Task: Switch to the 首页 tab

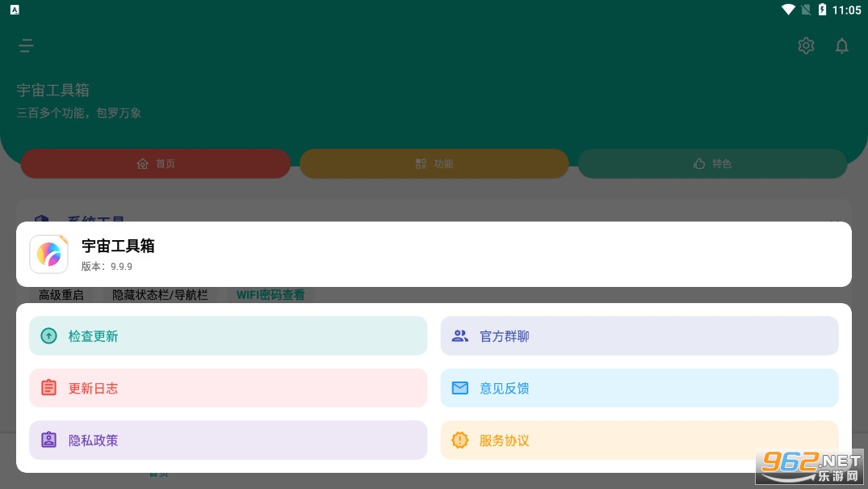Action: [x=156, y=163]
